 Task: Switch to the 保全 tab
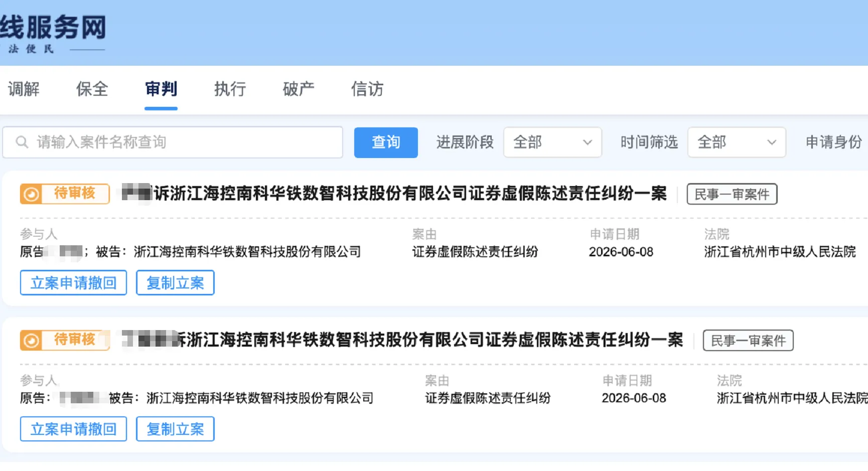pyautogui.click(x=92, y=89)
